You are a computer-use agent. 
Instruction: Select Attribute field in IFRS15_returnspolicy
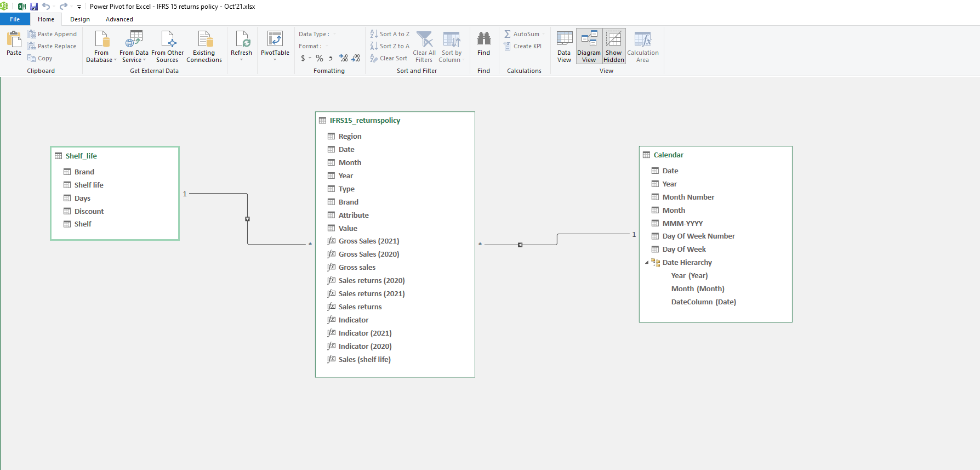[x=354, y=215]
